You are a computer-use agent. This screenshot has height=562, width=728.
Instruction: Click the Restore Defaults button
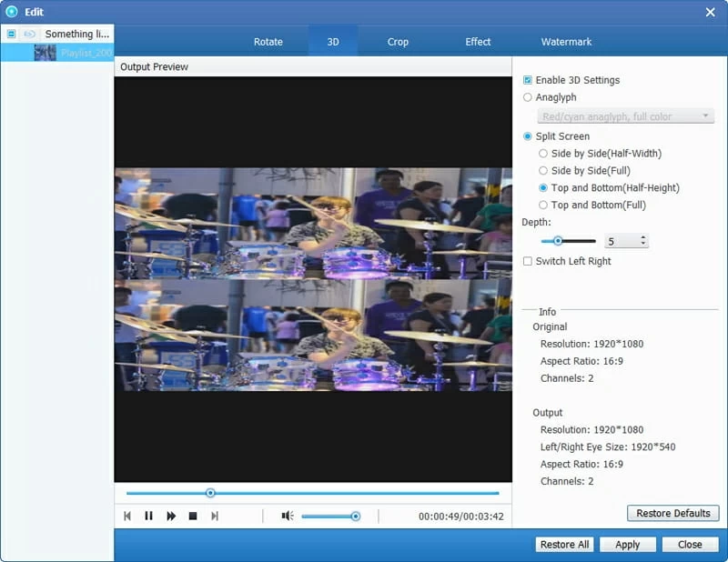tap(672, 513)
